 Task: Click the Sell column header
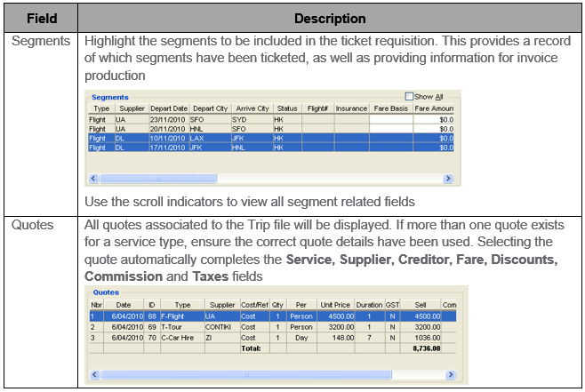pos(421,305)
